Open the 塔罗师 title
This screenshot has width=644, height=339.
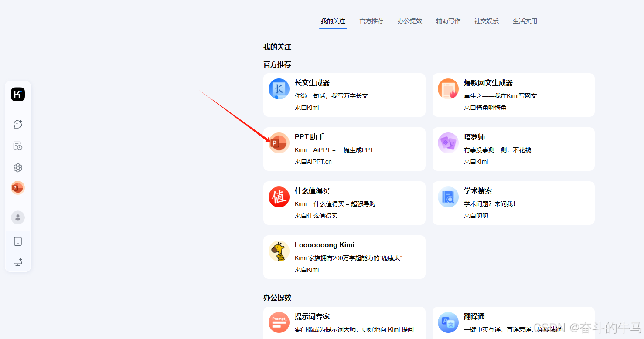click(x=474, y=137)
